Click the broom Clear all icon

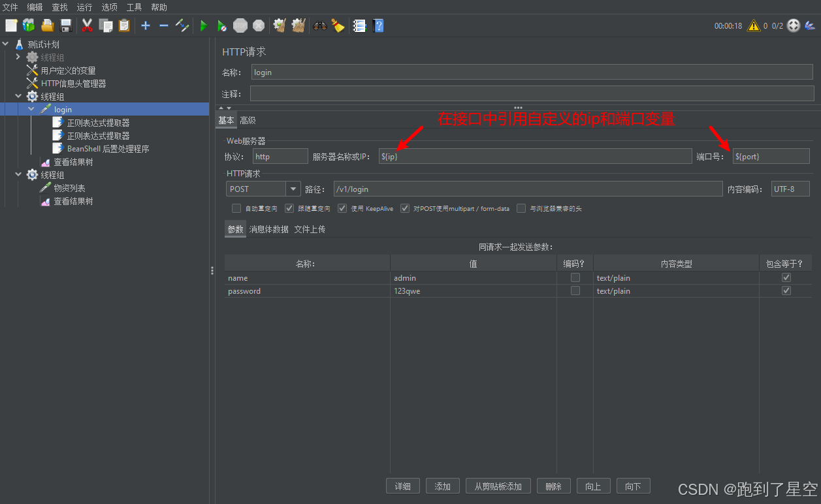coord(338,25)
